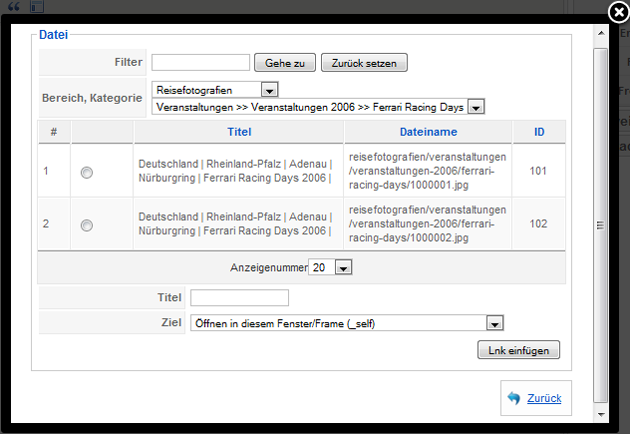630x434 pixels.
Task: Click the Datei fieldset legend
Action: tap(53, 35)
